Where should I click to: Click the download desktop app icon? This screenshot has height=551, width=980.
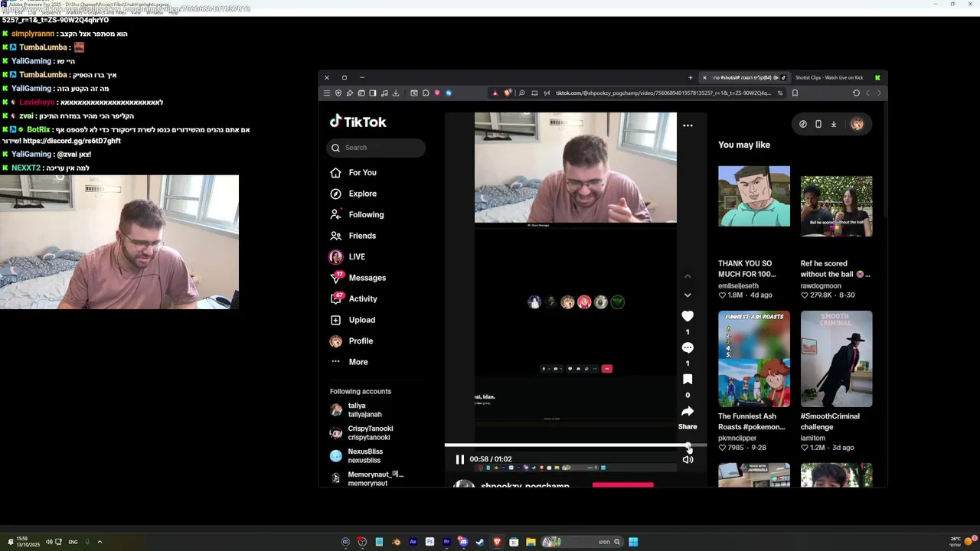coord(833,124)
